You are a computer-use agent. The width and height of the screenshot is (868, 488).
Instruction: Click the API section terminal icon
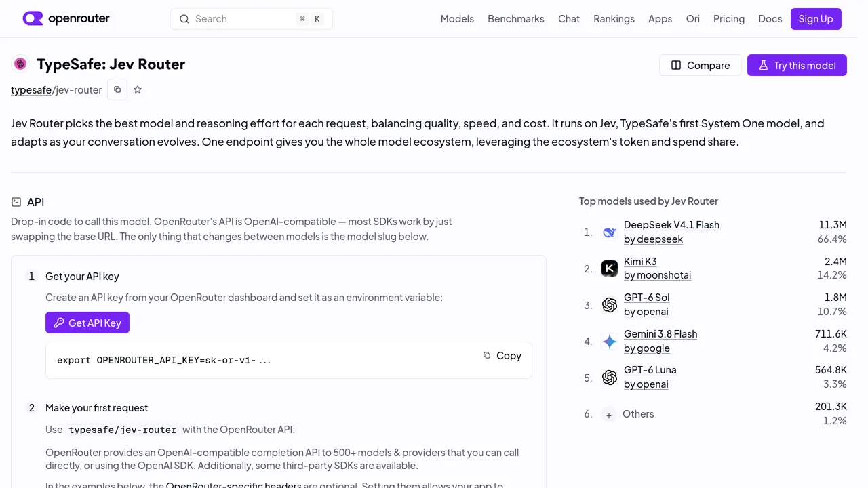(16, 202)
